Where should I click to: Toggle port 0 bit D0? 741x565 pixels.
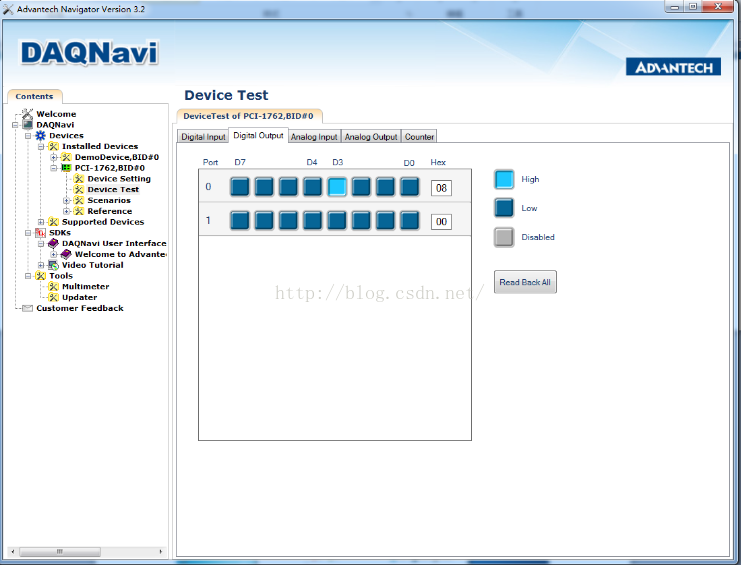[x=409, y=187]
